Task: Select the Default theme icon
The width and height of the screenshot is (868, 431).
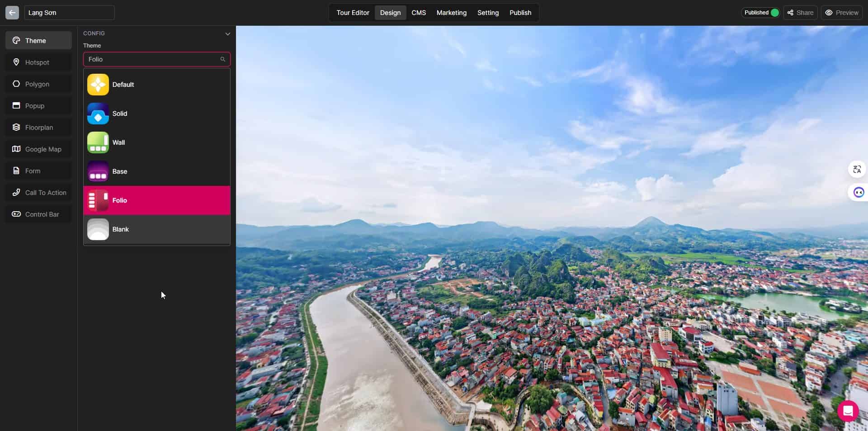Action: click(x=98, y=85)
